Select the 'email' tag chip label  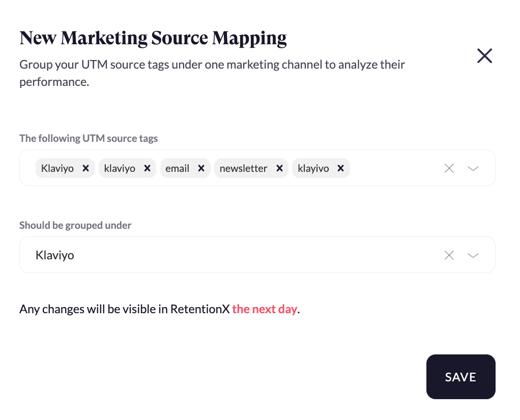click(178, 168)
